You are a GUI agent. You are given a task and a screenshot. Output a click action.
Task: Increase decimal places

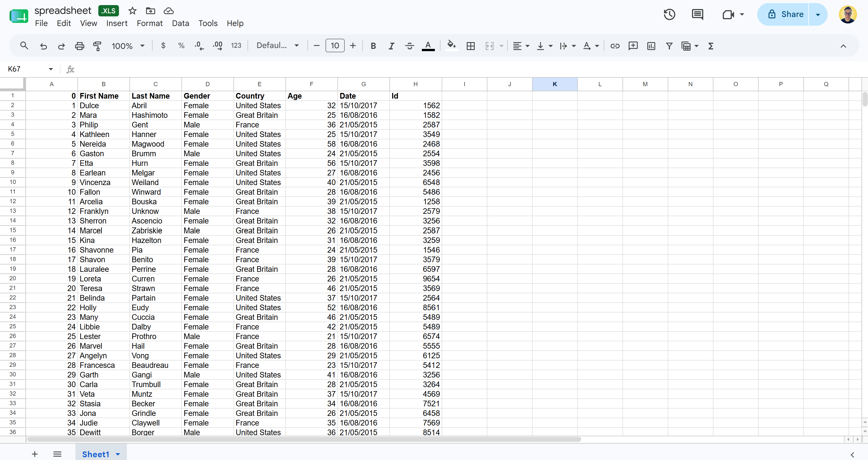tap(218, 45)
